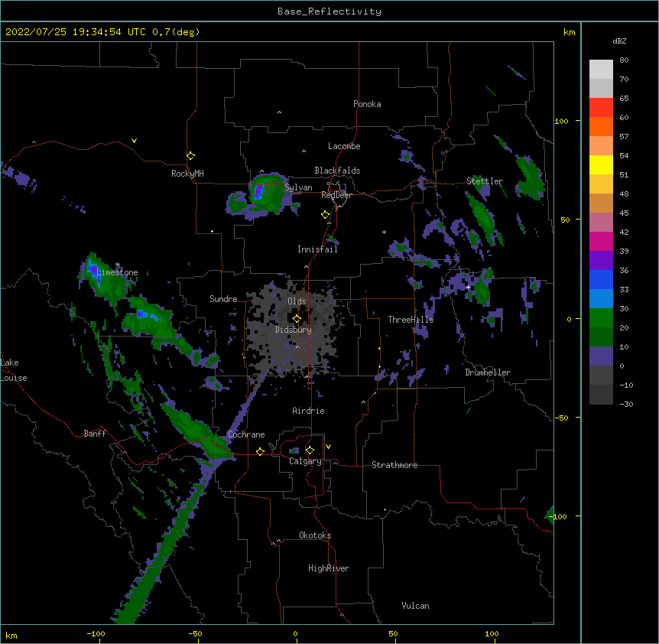Pick the pink 42-45 dBZ legend swatch
Screen dimensions: 659x644
point(601,223)
